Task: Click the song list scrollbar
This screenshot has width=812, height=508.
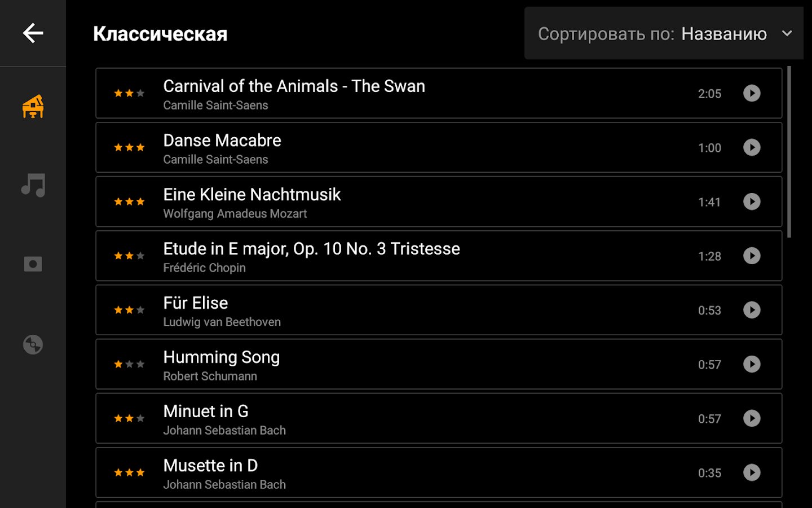Action: point(789,152)
